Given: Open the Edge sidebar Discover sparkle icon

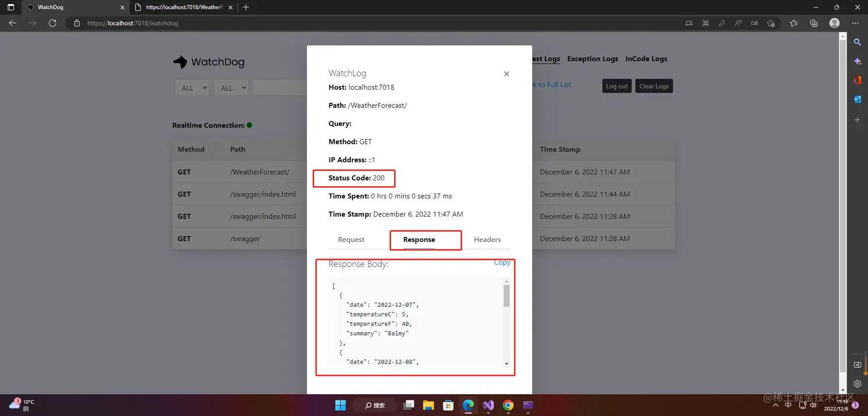Looking at the screenshot, I should 857,61.
